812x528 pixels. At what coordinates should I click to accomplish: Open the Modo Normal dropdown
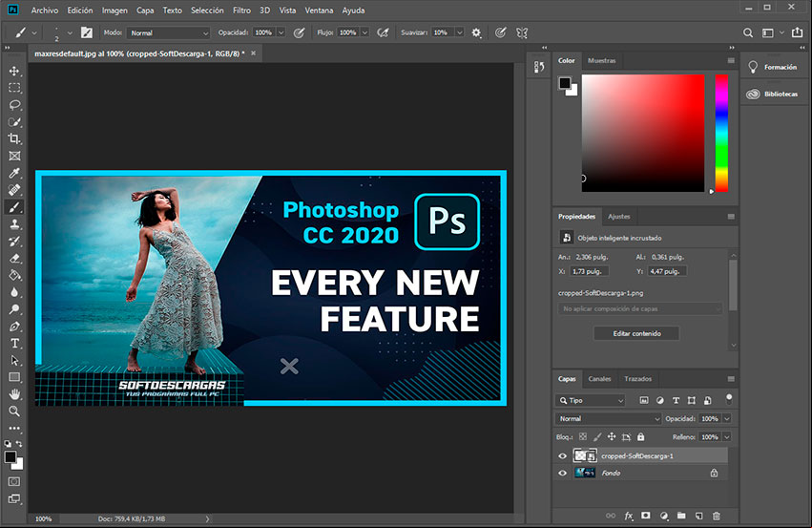(168, 32)
